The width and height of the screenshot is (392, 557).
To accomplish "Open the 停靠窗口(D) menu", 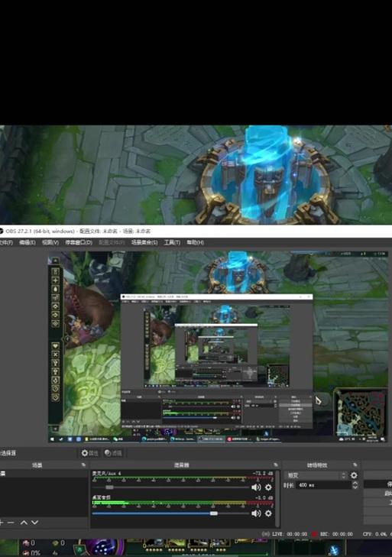I will pyautogui.click(x=79, y=242).
